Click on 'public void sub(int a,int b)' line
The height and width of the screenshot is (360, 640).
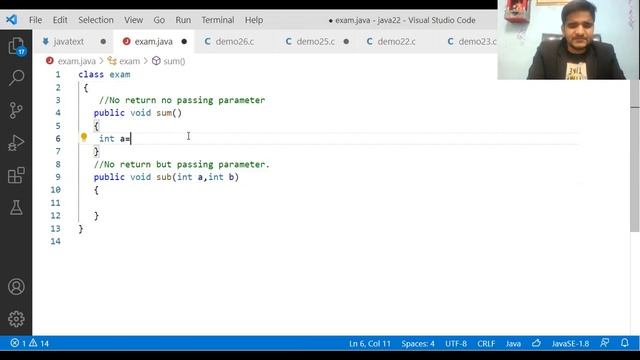pos(167,177)
